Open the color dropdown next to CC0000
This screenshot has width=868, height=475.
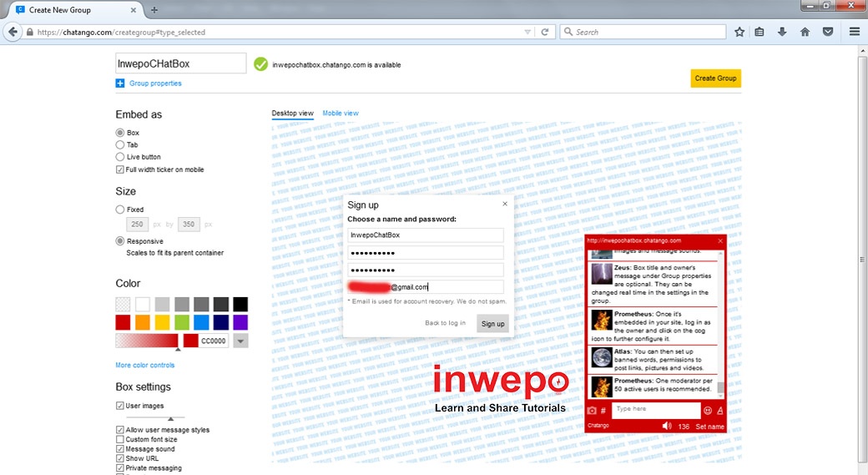pos(240,341)
